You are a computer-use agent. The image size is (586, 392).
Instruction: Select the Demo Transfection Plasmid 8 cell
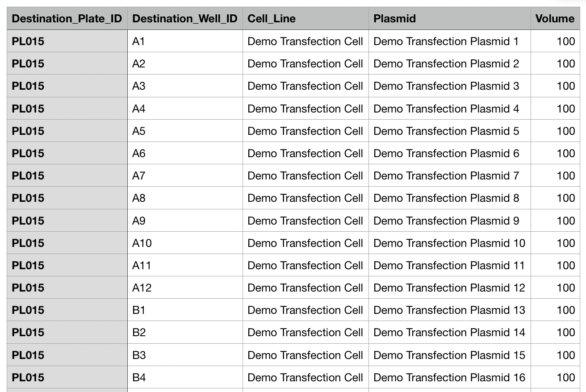(449, 198)
